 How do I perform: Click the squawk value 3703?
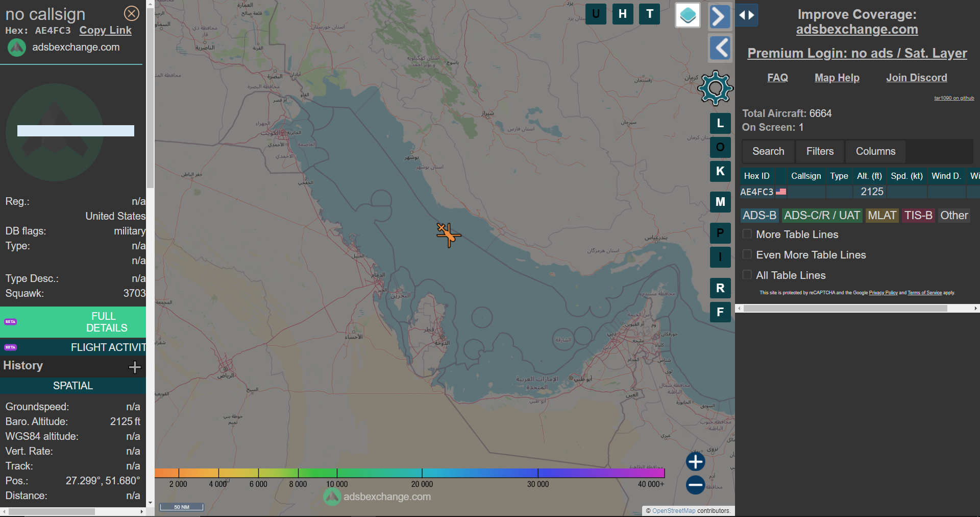click(x=134, y=293)
